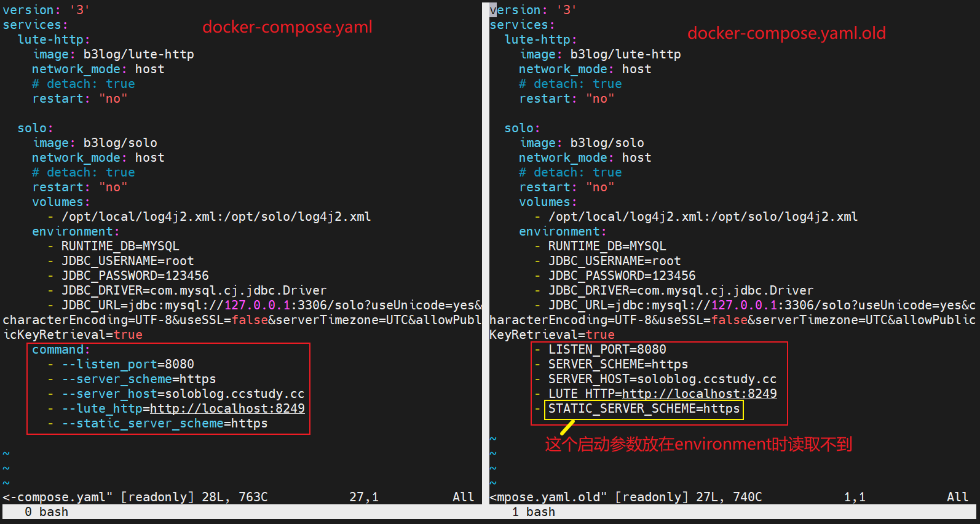
Task: Select '--listen_port=8080' argument
Action: (x=128, y=364)
